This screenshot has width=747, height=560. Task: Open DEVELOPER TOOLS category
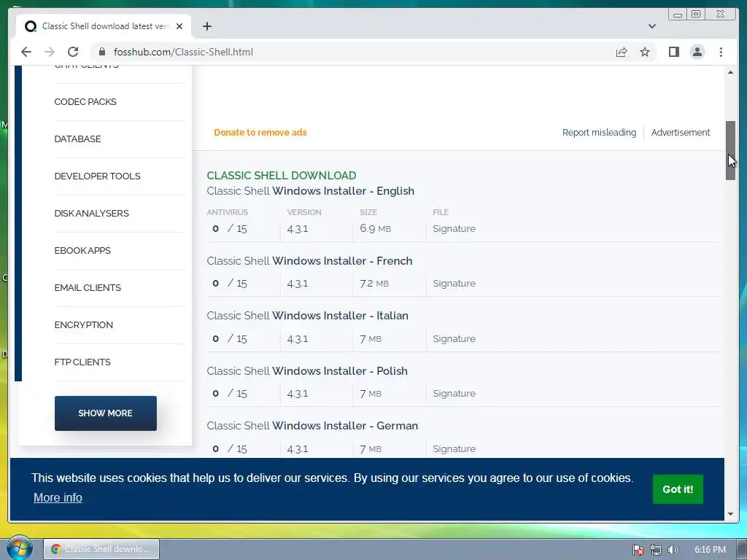(x=97, y=176)
